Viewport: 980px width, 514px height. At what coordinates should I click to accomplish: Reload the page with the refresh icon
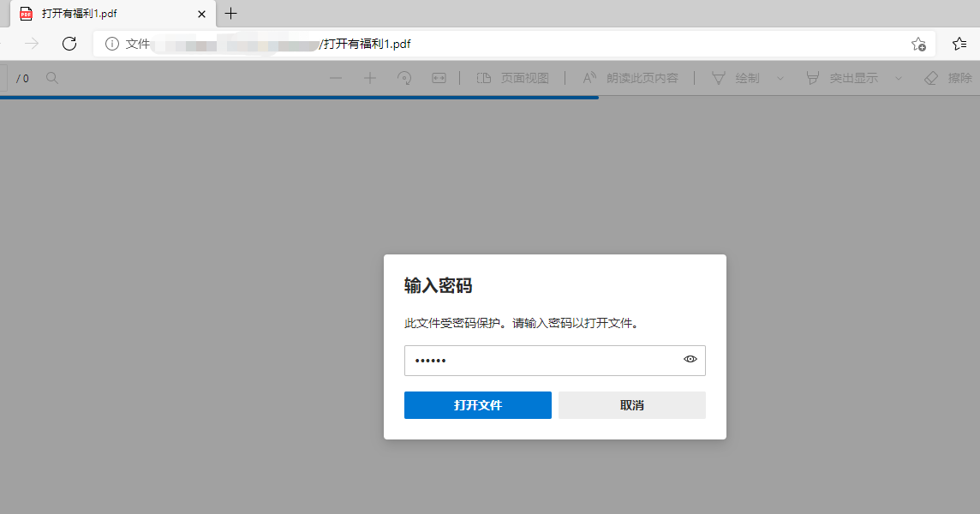pyautogui.click(x=69, y=44)
